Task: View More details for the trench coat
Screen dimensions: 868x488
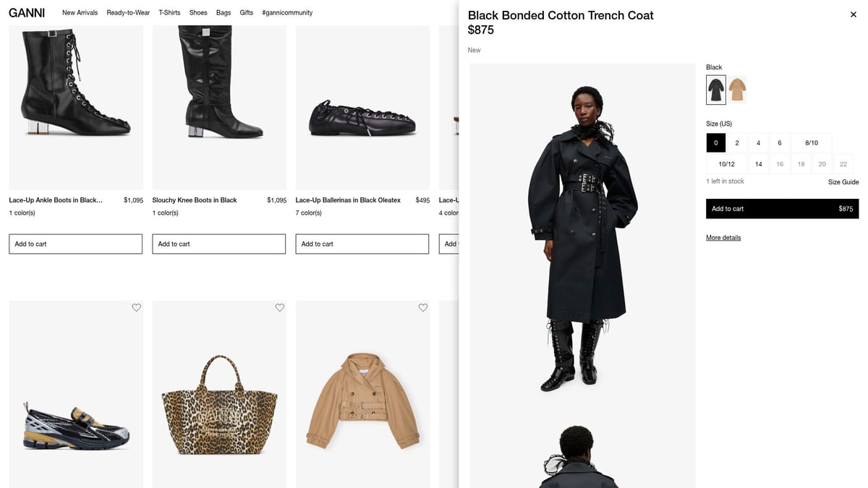Action: pyautogui.click(x=723, y=238)
